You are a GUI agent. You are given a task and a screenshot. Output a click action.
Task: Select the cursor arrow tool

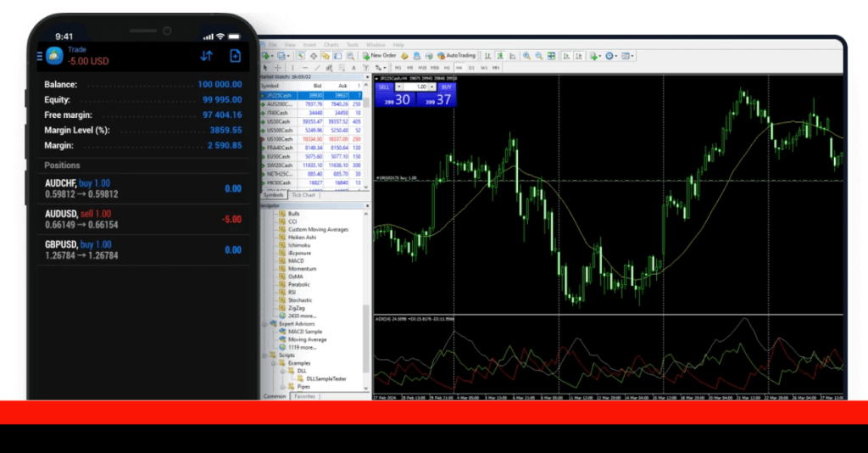(265, 68)
